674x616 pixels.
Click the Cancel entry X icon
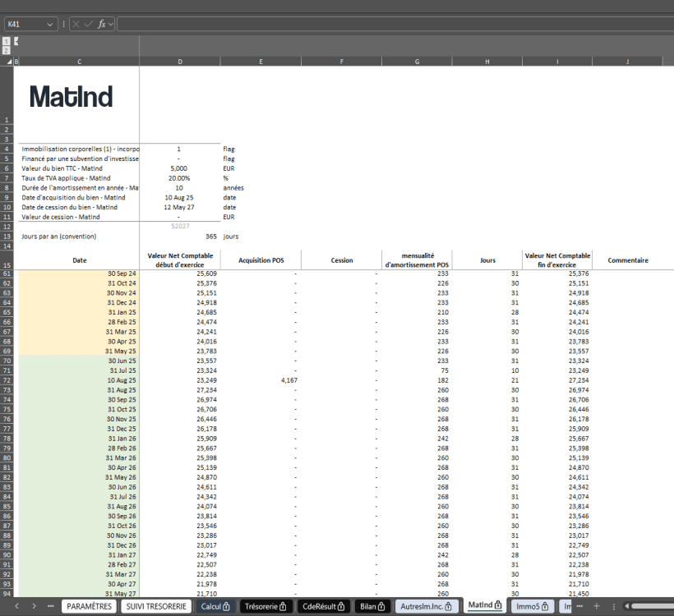click(x=76, y=25)
